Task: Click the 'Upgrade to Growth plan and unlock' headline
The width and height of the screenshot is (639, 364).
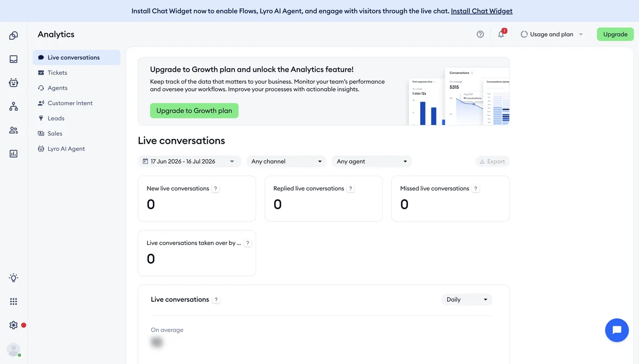Action: [252, 69]
